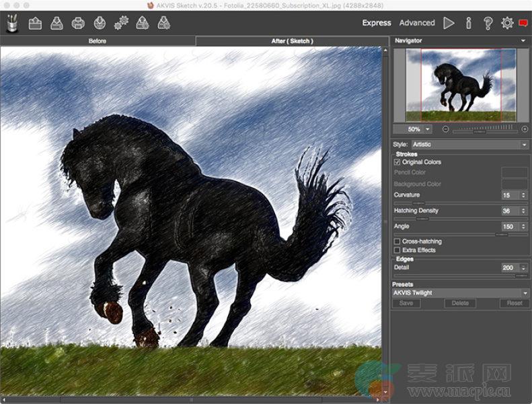Open batch processing with the gears icon
Viewport: 532px width, 404px height.
[121, 24]
